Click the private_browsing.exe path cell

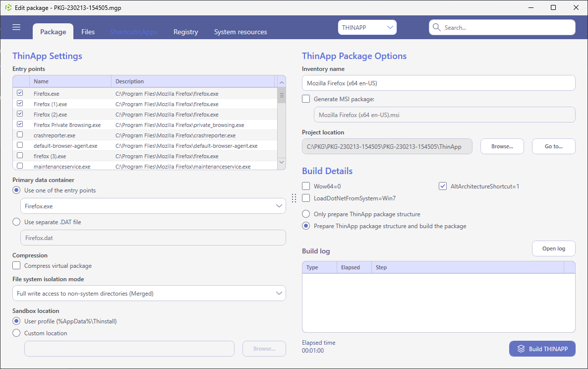pyautogui.click(x=179, y=125)
